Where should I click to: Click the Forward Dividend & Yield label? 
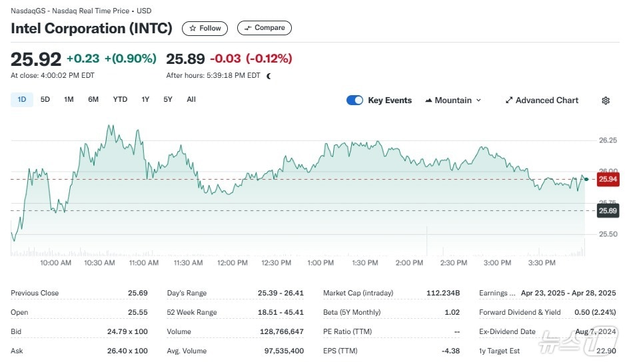tap(520, 312)
